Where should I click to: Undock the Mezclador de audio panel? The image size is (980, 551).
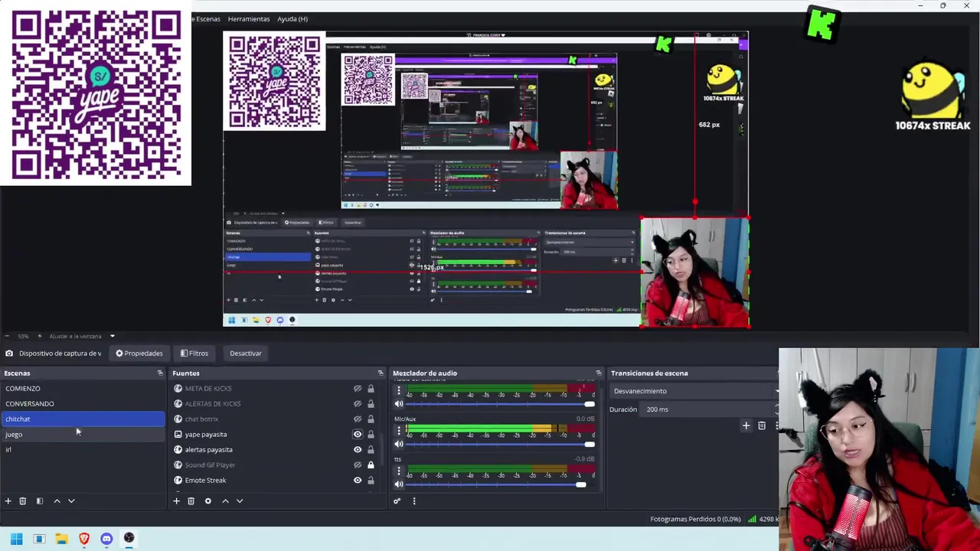(x=599, y=373)
